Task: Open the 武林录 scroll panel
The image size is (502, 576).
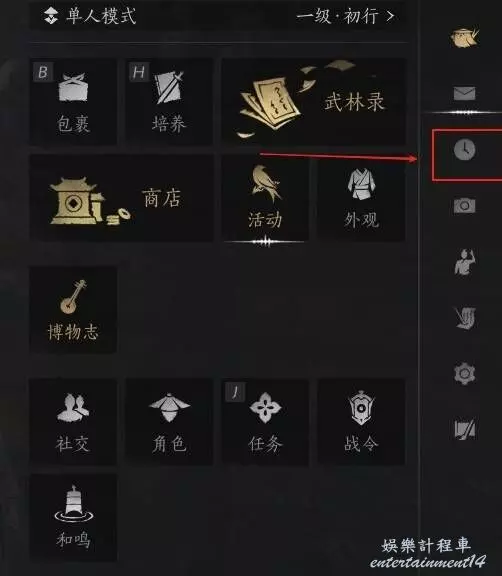Action: (314, 101)
